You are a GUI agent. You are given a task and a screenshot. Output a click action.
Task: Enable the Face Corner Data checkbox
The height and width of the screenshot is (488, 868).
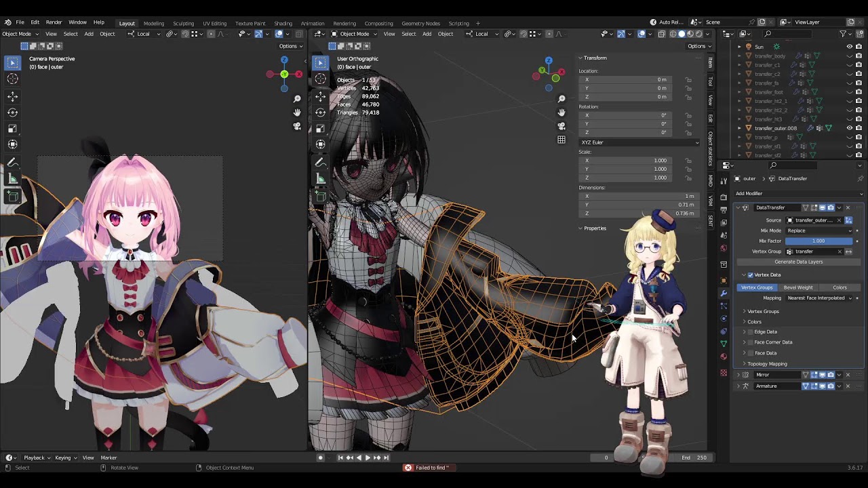click(x=750, y=342)
